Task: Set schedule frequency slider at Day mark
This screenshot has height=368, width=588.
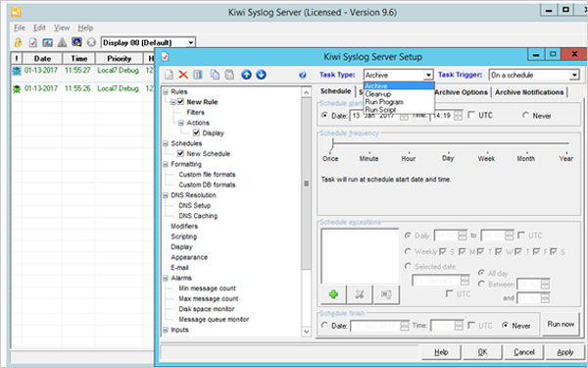Action: click(x=448, y=144)
